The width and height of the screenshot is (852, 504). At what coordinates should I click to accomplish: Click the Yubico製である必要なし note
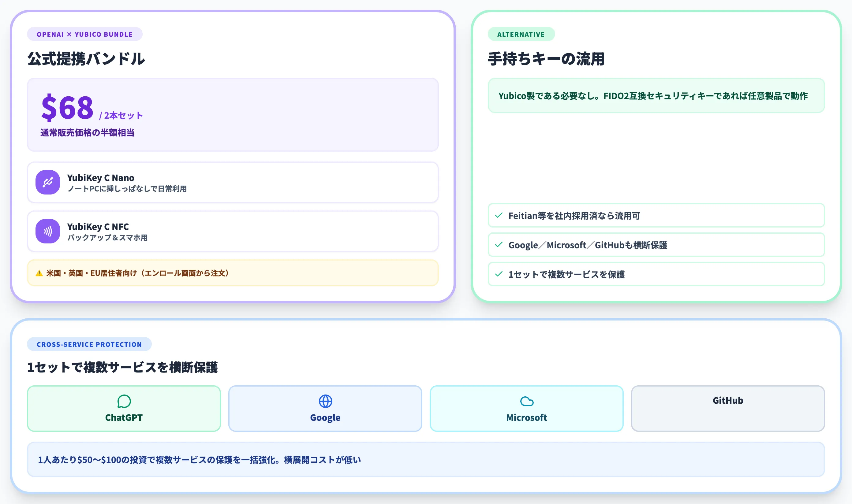656,96
